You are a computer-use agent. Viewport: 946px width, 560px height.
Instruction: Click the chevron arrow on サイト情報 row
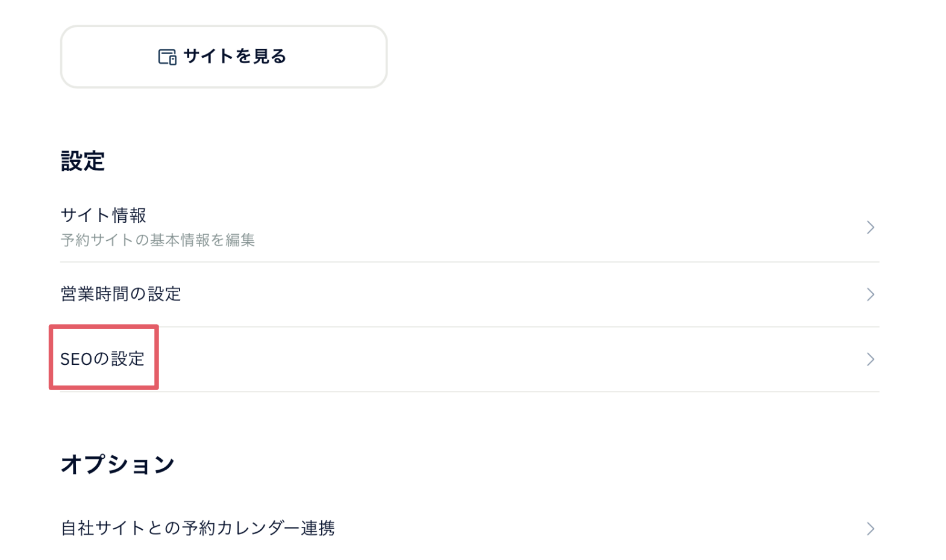870,228
